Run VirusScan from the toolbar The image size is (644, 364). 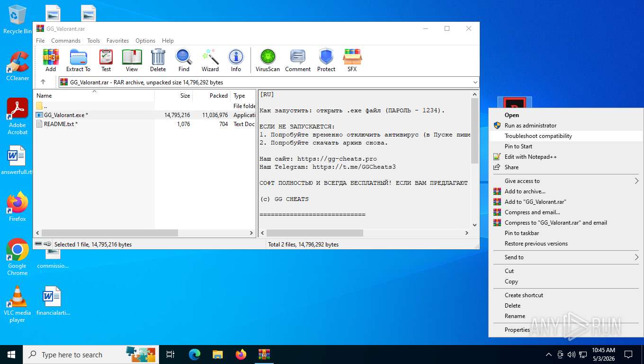(268, 60)
